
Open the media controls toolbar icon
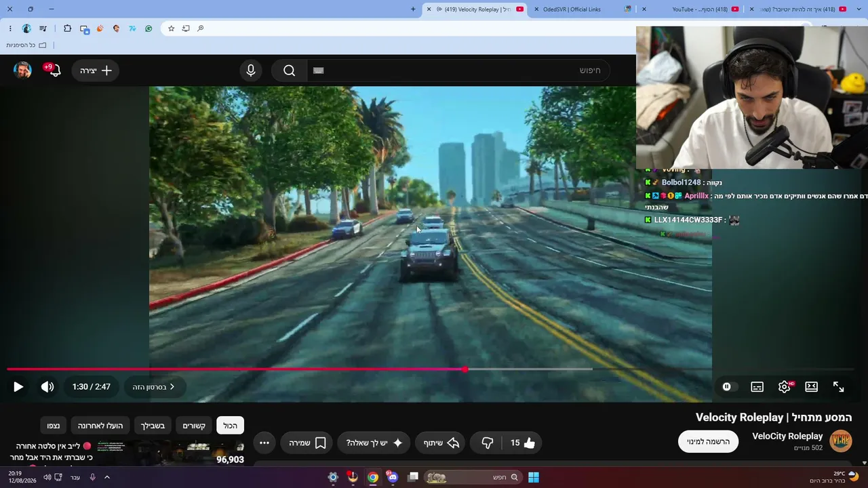pos(43,28)
